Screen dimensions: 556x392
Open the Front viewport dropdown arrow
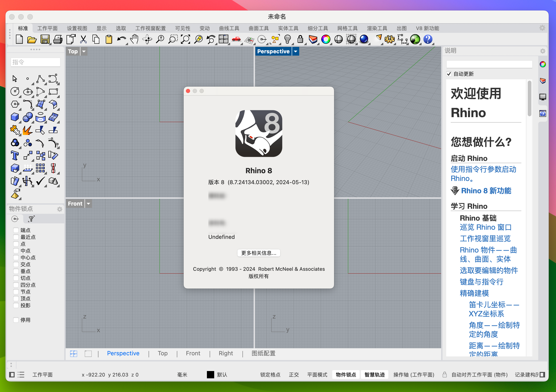pos(88,204)
